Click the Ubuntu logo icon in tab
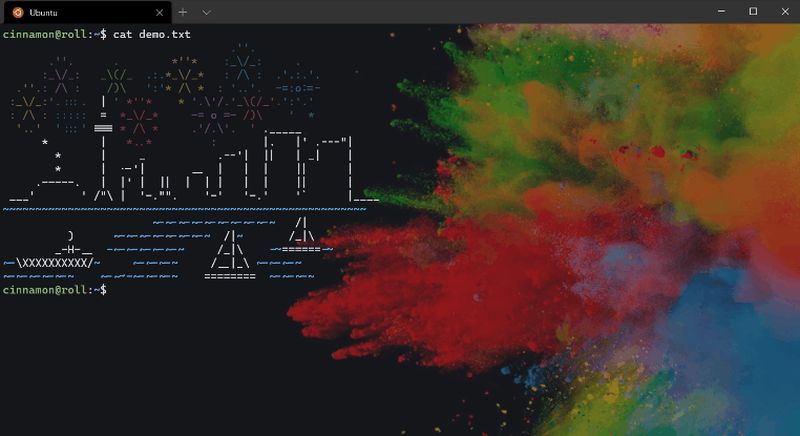Screen dimensions: 800x436 (18, 13)
